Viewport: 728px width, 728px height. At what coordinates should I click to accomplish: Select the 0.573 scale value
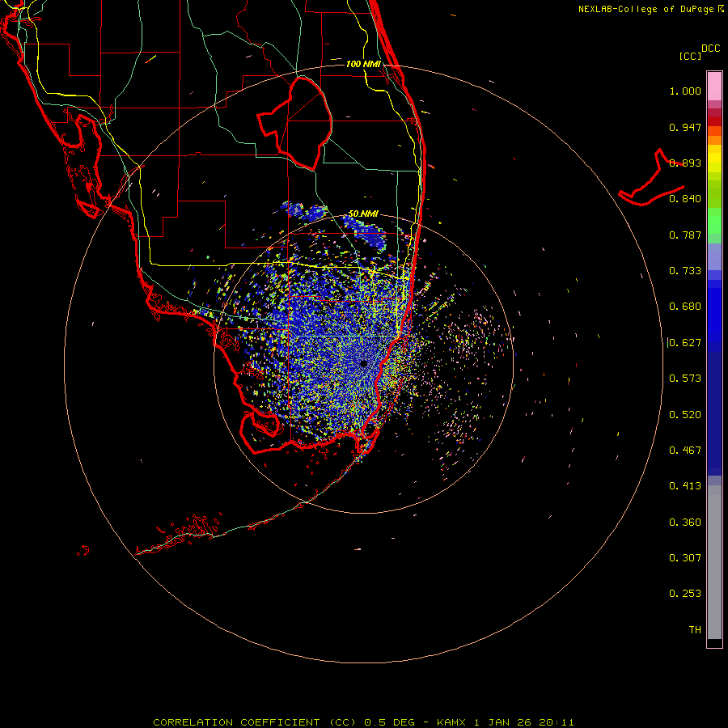[x=685, y=379]
